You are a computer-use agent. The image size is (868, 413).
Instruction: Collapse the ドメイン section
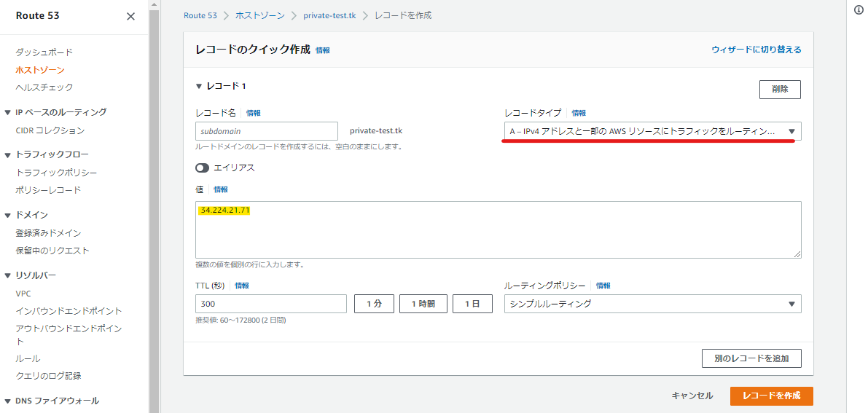point(8,215)
